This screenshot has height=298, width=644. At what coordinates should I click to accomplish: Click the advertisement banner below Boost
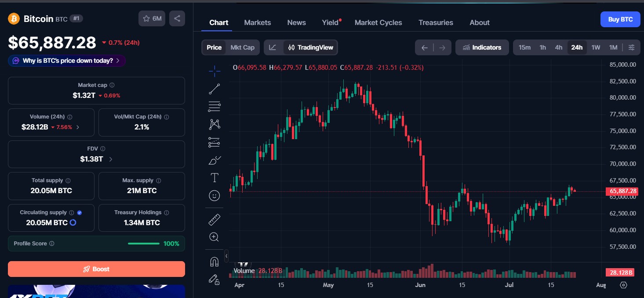[x=96, y=291]
